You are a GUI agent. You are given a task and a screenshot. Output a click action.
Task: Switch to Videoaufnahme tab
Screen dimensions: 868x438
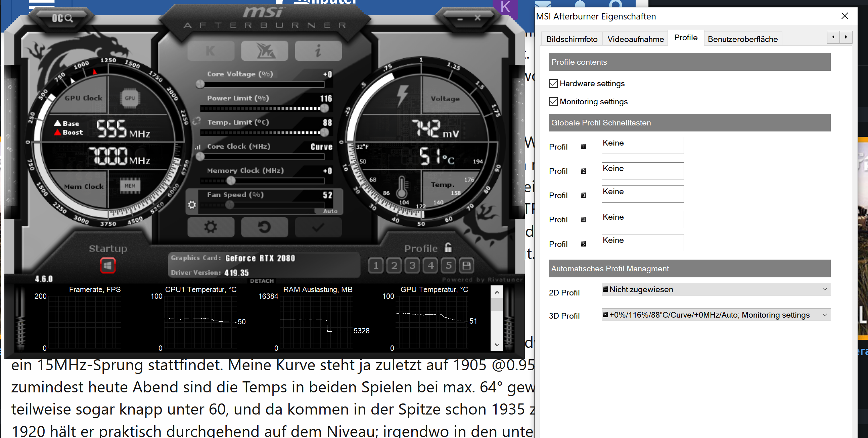tap(635, 39)
